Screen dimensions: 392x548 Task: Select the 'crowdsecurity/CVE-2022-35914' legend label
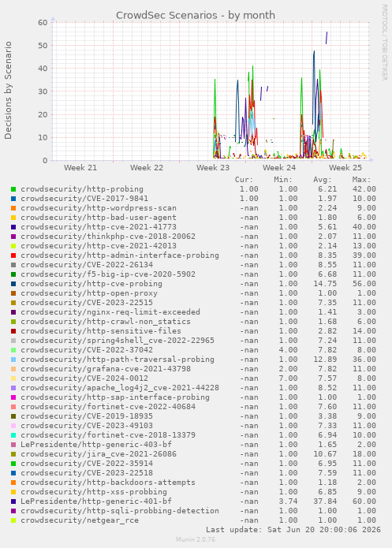[87, 464]
